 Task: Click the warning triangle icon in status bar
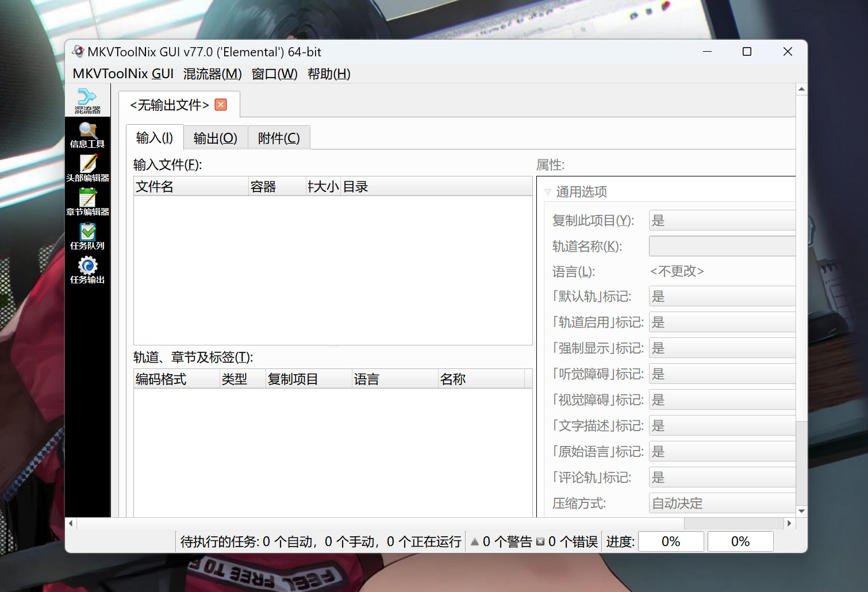(x=475, y=541)
